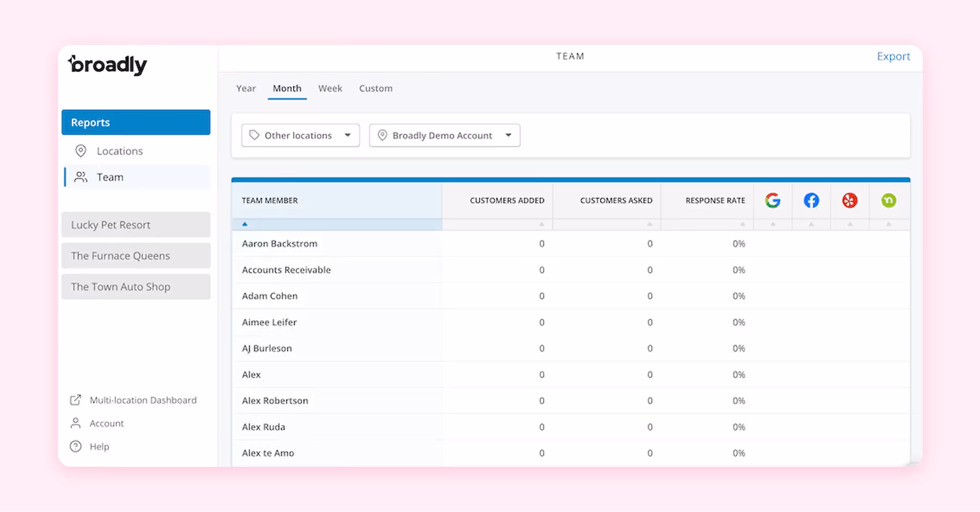Select the Alex Ruda row
980x512 pixels.
pos(571,427)
